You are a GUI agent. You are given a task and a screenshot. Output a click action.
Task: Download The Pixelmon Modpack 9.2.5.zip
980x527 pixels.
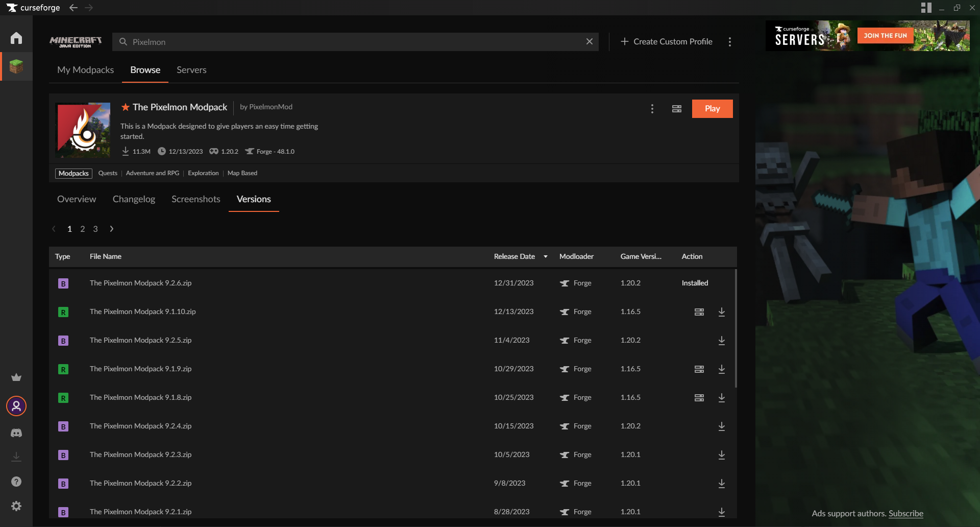[721, 341]
